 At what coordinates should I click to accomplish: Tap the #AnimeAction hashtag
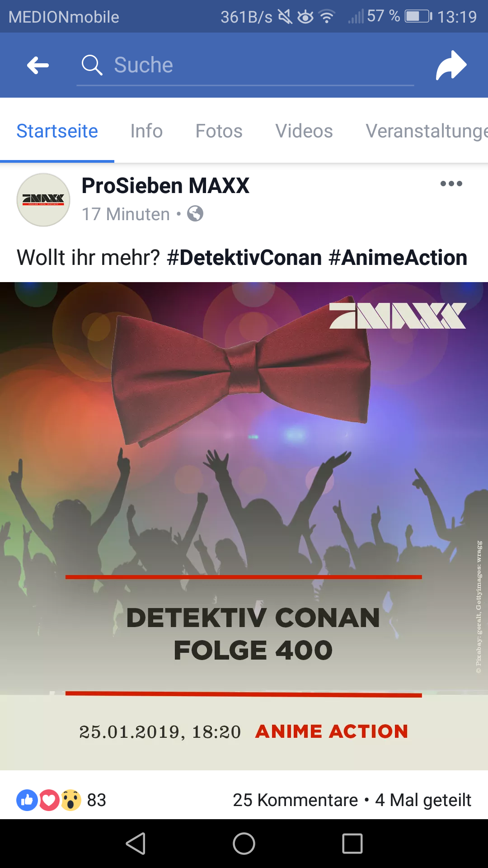(398, 258)
